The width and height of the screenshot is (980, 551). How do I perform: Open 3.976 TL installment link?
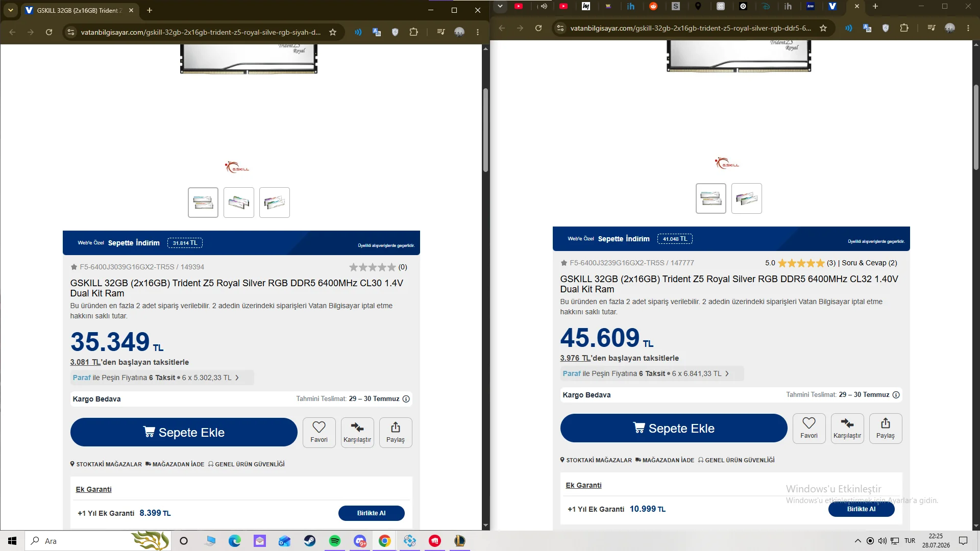click(x=575, y=358)
